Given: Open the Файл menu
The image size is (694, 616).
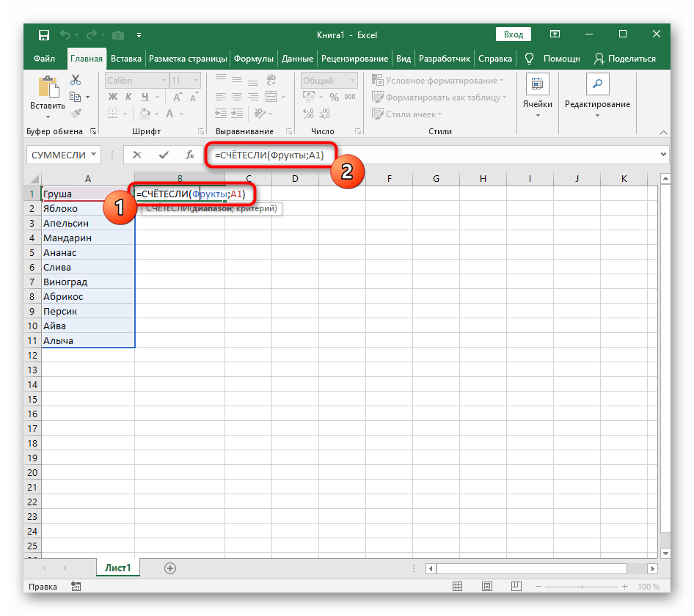Looking at the screenshot, I should (x=44, y=59).
